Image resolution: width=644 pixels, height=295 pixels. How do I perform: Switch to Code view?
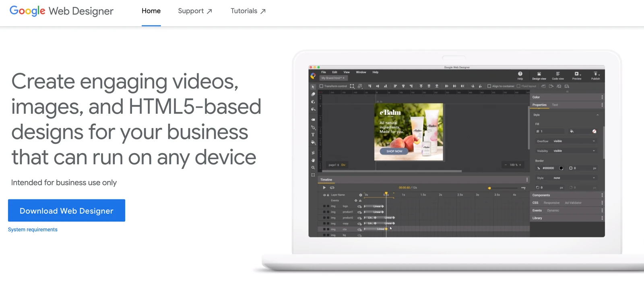coord(558,76)
